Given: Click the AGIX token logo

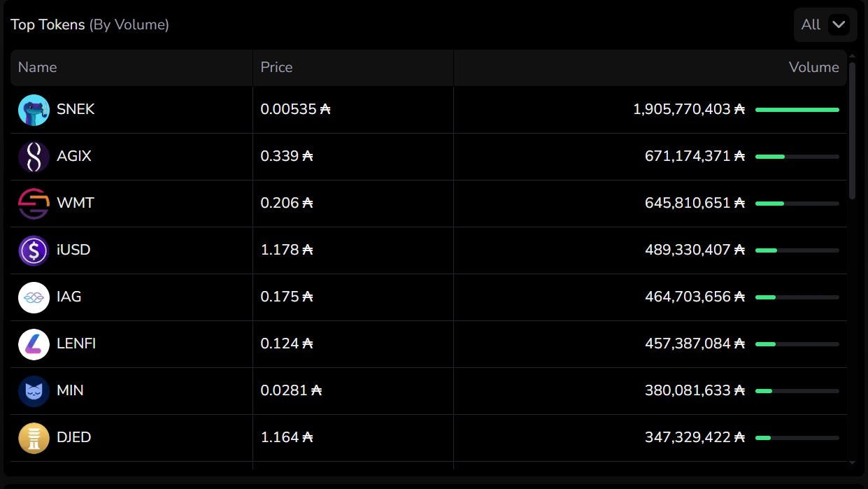Looking at the screenshot, I should click(34, 157).
